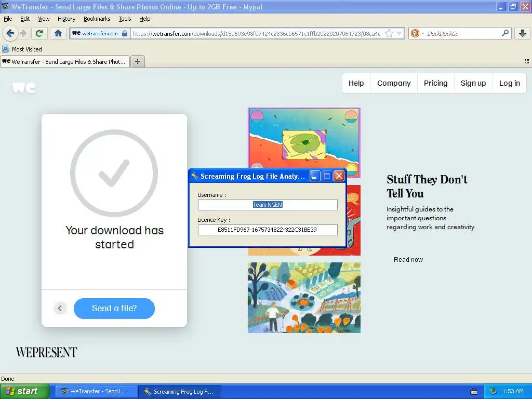Click the 1:53 AM taskbar clock
532x399 pixels.
pyautogui.click(x=513, y=391)
